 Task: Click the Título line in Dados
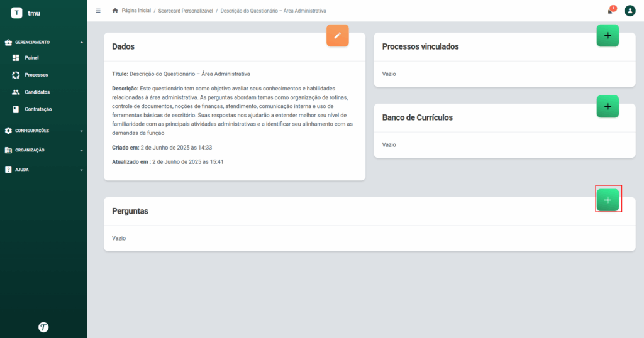[x=180, y=74]
